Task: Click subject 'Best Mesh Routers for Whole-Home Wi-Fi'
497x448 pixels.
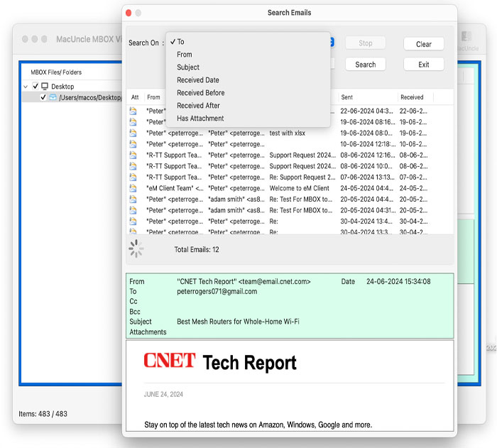Action: (238, 322)
